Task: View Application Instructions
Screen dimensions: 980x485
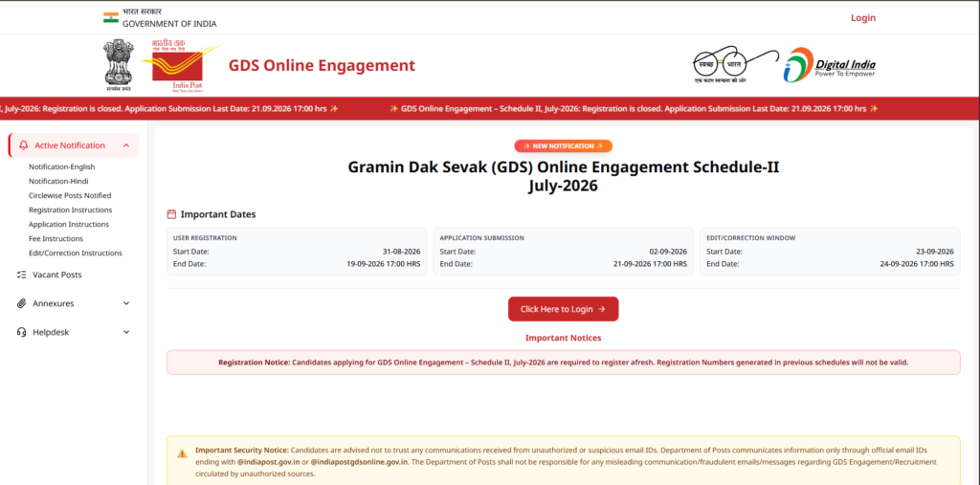Action: pos(69,225)
